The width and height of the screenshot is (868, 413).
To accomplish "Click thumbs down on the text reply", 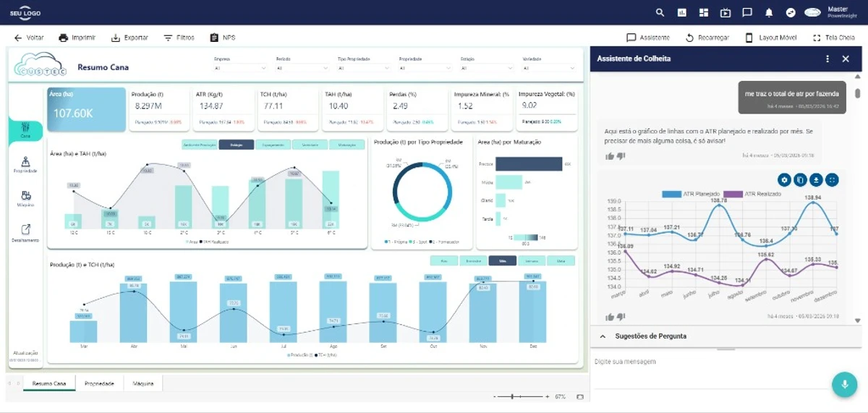I will [621, 156].
